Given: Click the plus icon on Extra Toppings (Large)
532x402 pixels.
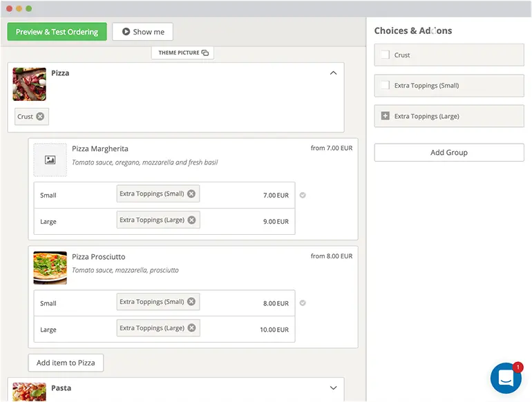Looking at the screenshot, I should (386, 115).
